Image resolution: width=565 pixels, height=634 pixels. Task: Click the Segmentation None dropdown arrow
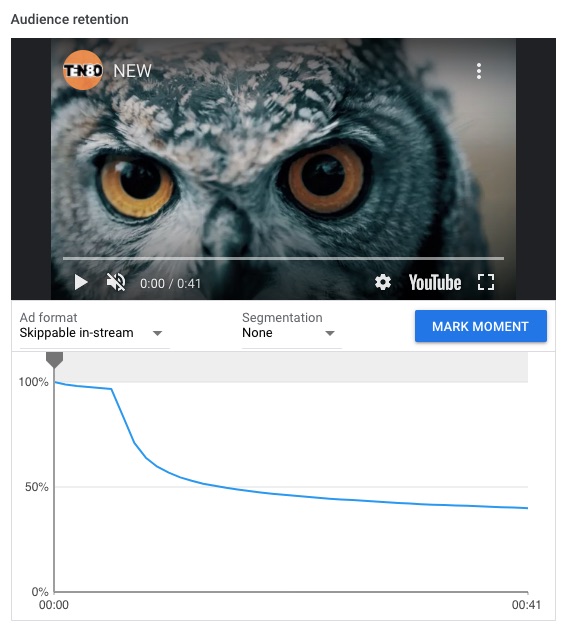330,333
